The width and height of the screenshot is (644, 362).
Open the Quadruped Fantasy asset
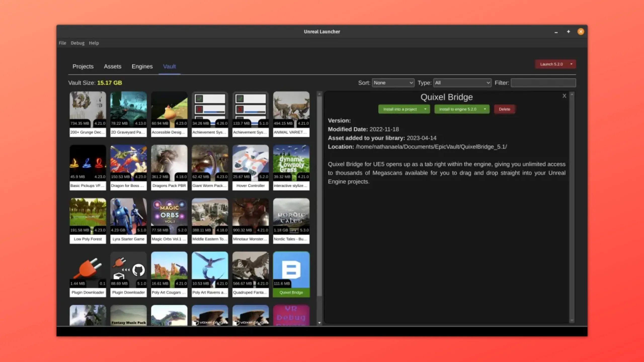(x=251, y=274)
